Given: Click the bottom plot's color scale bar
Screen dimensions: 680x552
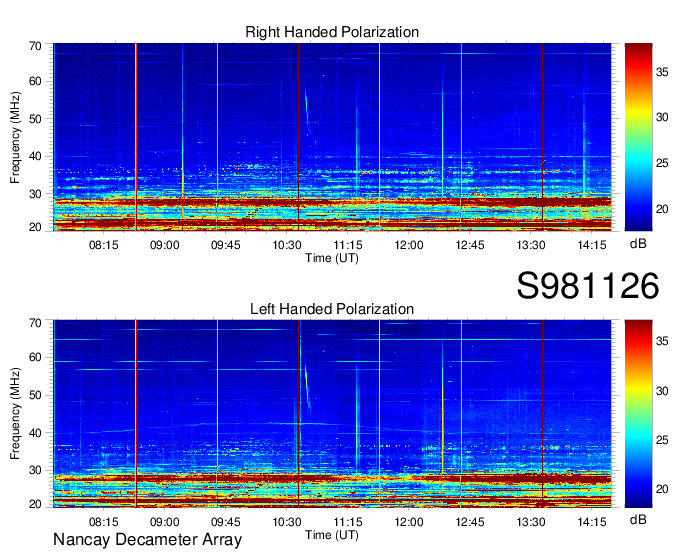Looking at the screenshot, I should (638, 414).
